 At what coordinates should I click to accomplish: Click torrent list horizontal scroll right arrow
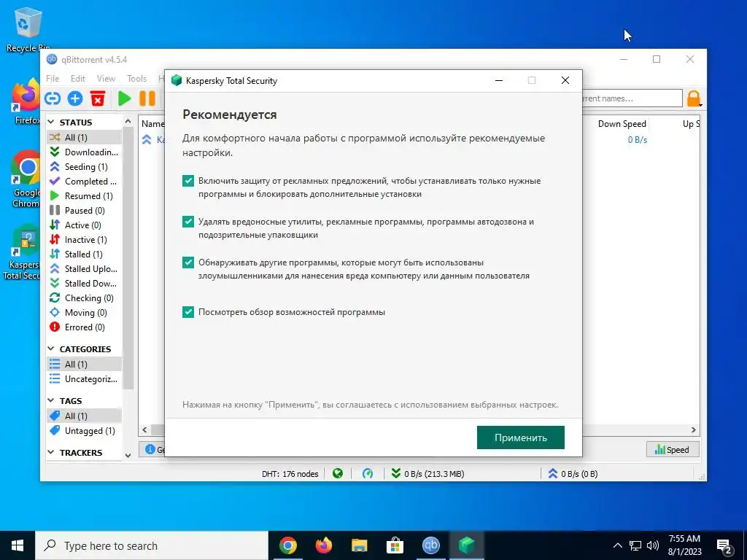(x=694, y=430)
